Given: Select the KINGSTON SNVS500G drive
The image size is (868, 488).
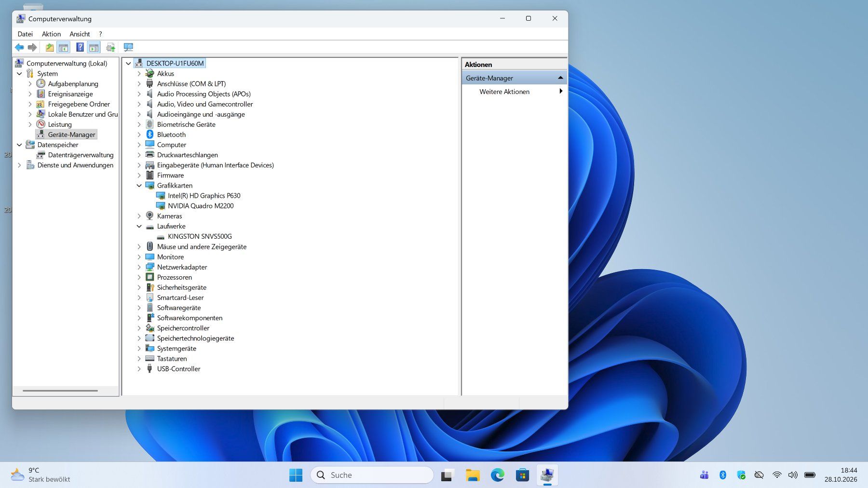Looking at the screenshot, I should tap(200, 236).
